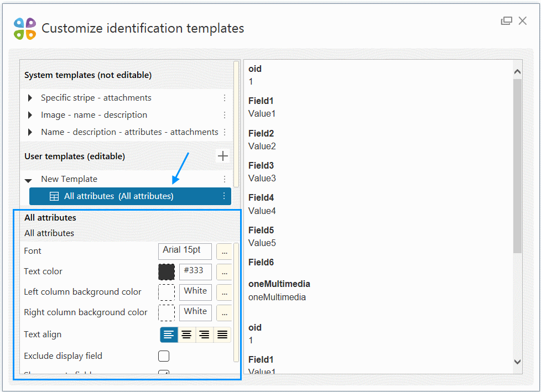Collapse the New Template tree node
This screenshot has height=392, width=541.
pyautogui.click(x=29, y=180)
